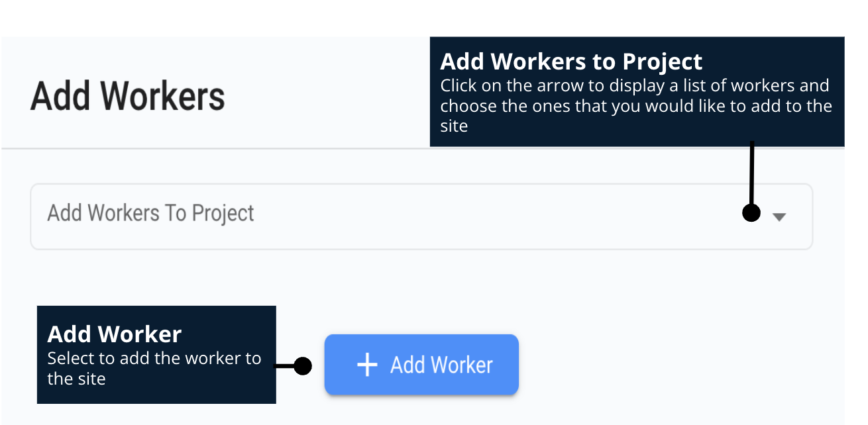Click the Add Workers to Project instruction box

pos(637,92)
